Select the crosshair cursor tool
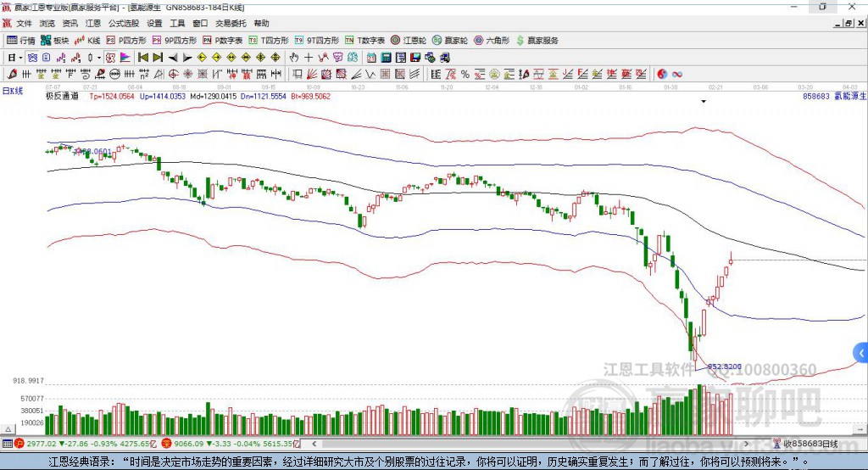This screenshot has height=470, width=868. [309, 58]
